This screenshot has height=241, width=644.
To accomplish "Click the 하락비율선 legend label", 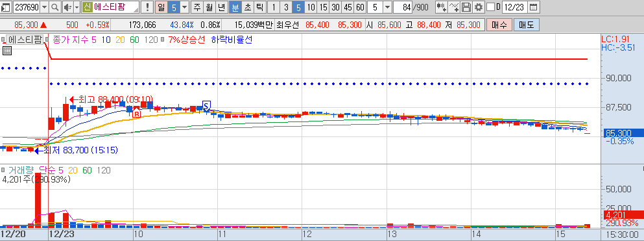I will [x=232, y=40].
